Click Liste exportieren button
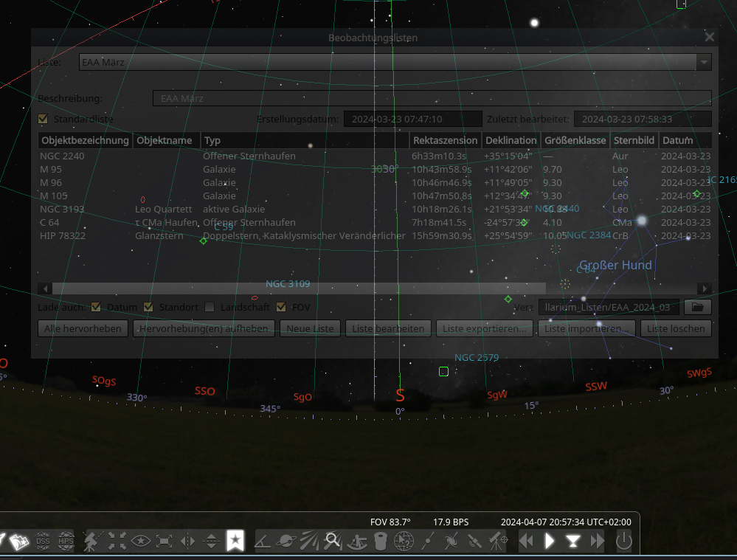Viewport: 737px width, 560px height. coord(485,328)
